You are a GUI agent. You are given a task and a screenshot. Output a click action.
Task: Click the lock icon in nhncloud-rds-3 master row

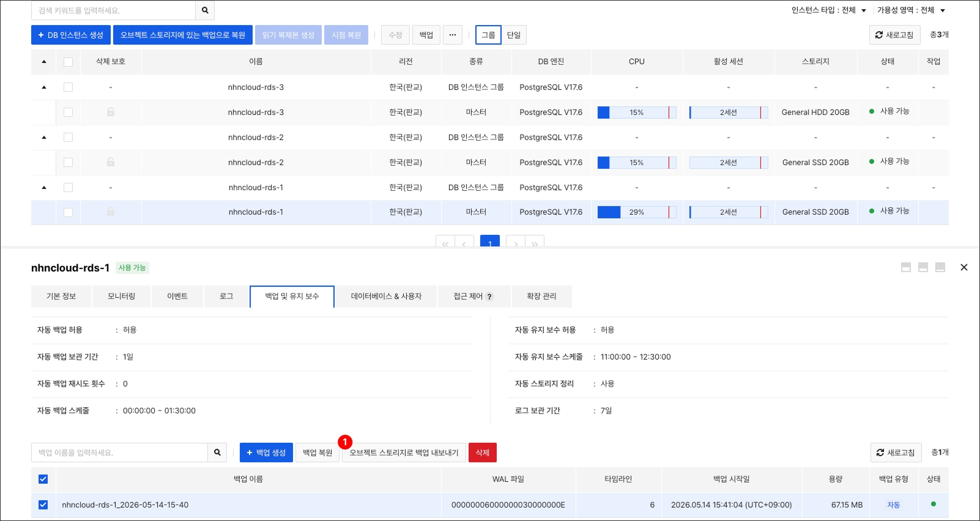coord(111,112)
